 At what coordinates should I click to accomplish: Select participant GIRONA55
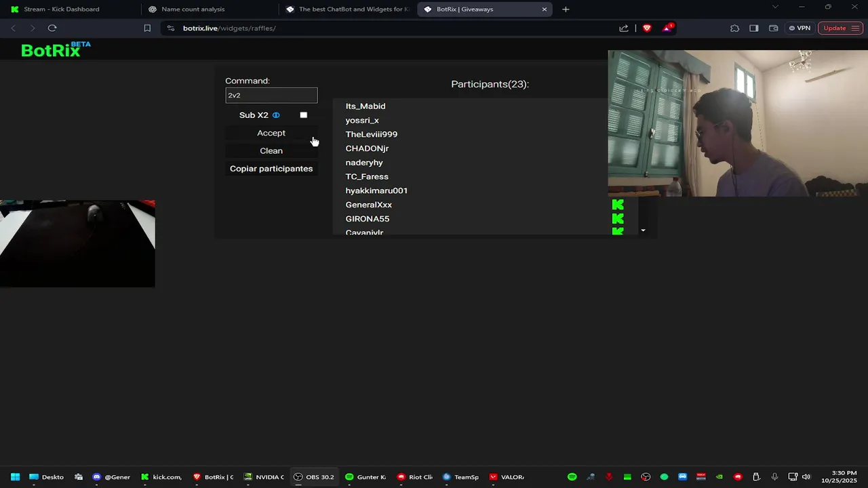coord(368,219)
